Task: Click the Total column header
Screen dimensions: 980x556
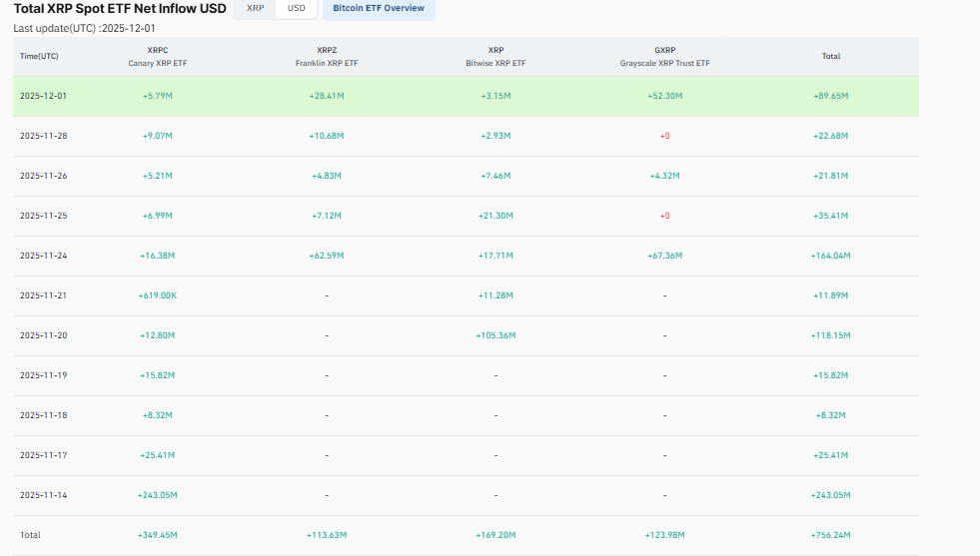Action: (x=830, y=56)
